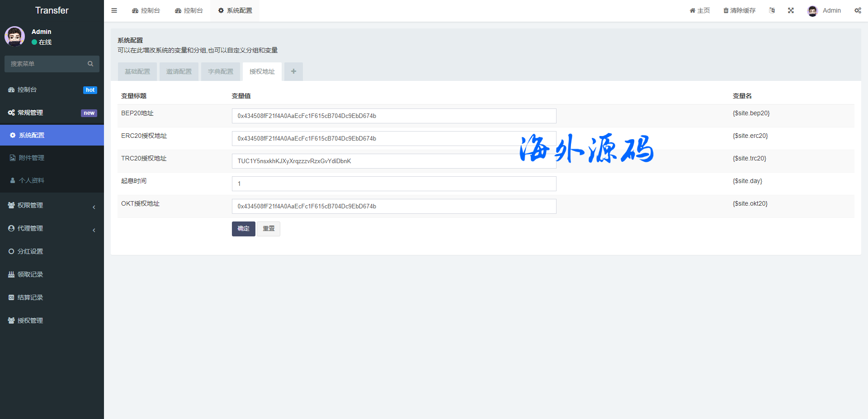The height and width of the screenshot is (419, 868).
Task: Click the top-right settings gears icon
Action: (858, 10)
